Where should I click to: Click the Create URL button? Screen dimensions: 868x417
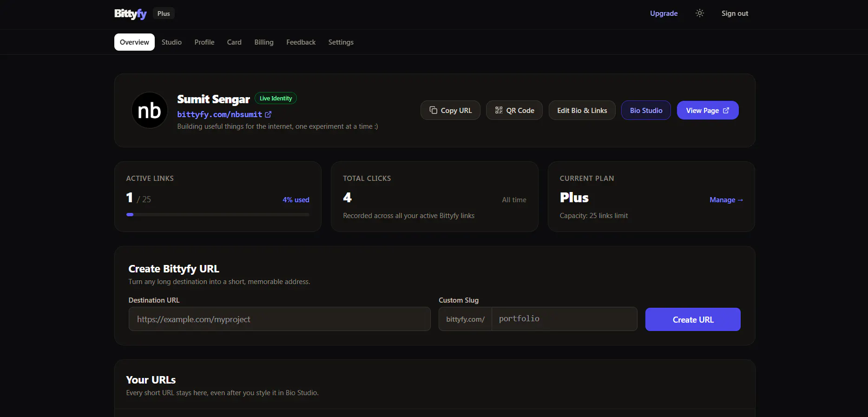point(693,319)
